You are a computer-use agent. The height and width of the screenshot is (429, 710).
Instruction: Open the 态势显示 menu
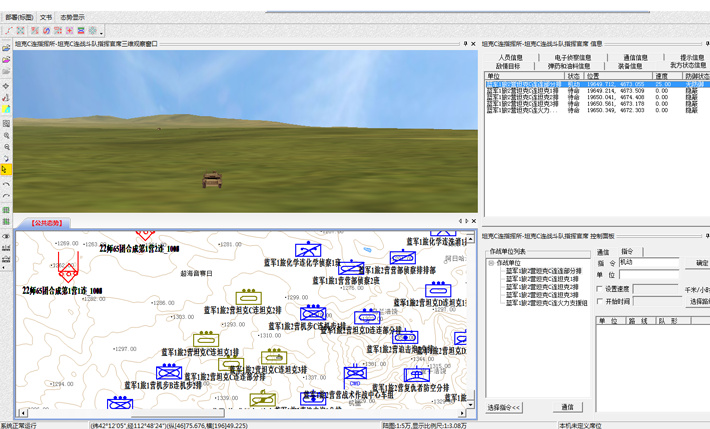click(72, 17)
